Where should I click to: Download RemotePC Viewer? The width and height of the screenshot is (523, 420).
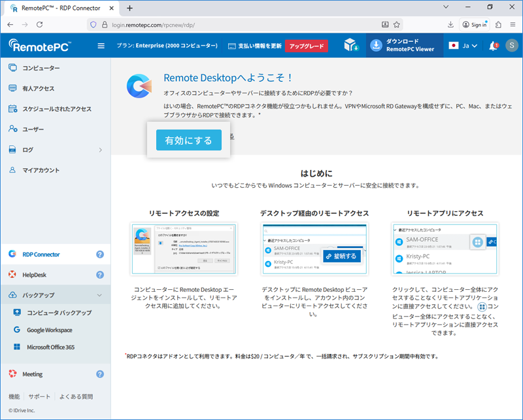click(404, 45)
